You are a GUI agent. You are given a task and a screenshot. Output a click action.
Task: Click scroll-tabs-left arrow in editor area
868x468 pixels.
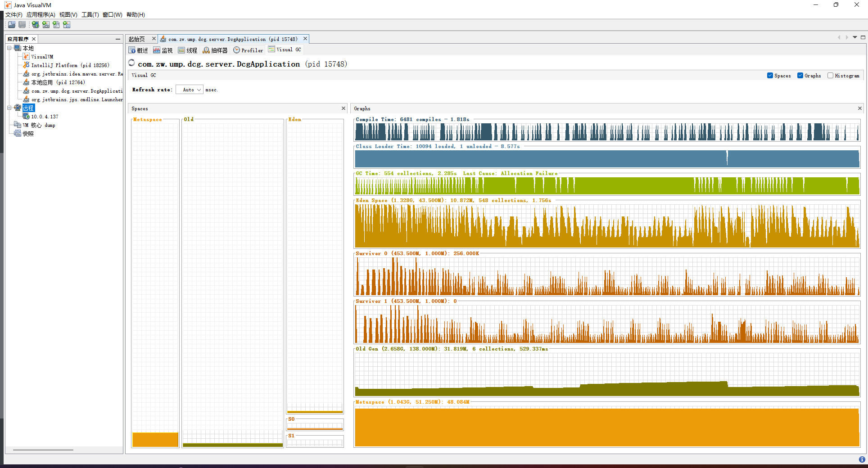coord(839,37)
